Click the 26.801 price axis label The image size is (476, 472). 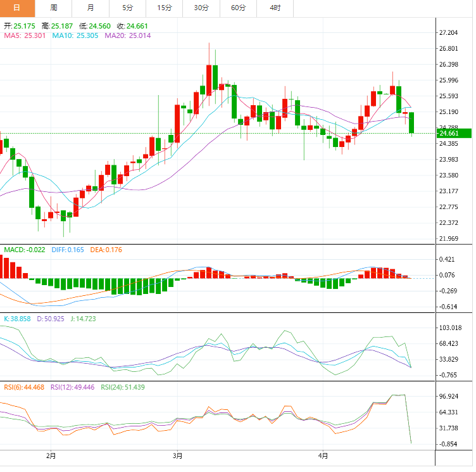(x=449, y=49)
